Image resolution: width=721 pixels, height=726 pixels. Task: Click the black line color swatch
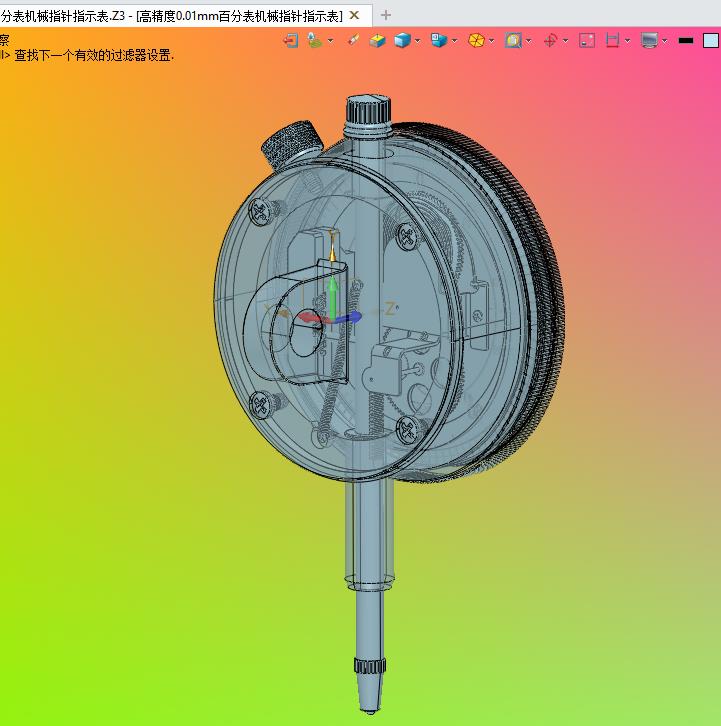point(686,41)
